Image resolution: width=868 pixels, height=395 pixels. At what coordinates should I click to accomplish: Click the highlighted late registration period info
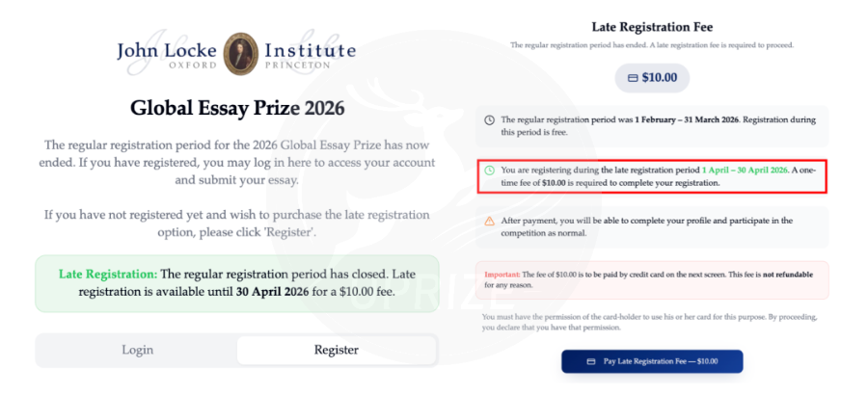coord(652,176)
